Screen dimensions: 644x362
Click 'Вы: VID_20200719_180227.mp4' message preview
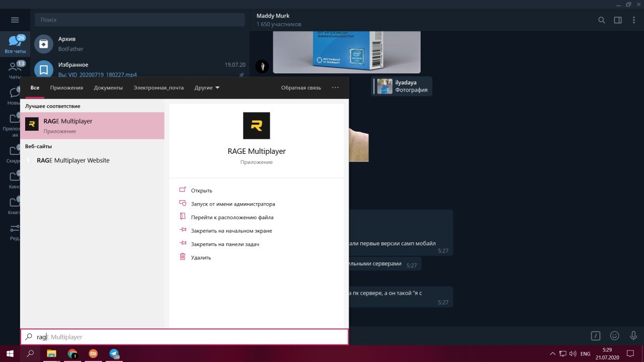point(97,75)
